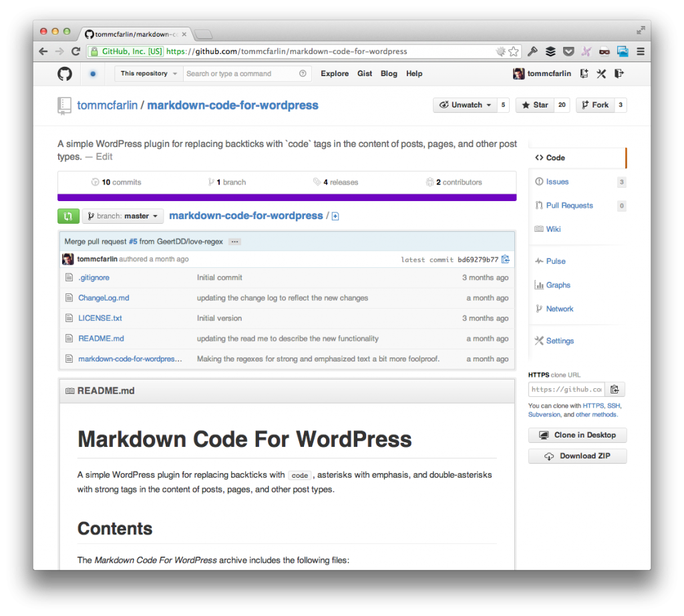Viewport: 684px width, 616px height.
Task: Click the search help question-mark icon
Action: coord(303,73)
